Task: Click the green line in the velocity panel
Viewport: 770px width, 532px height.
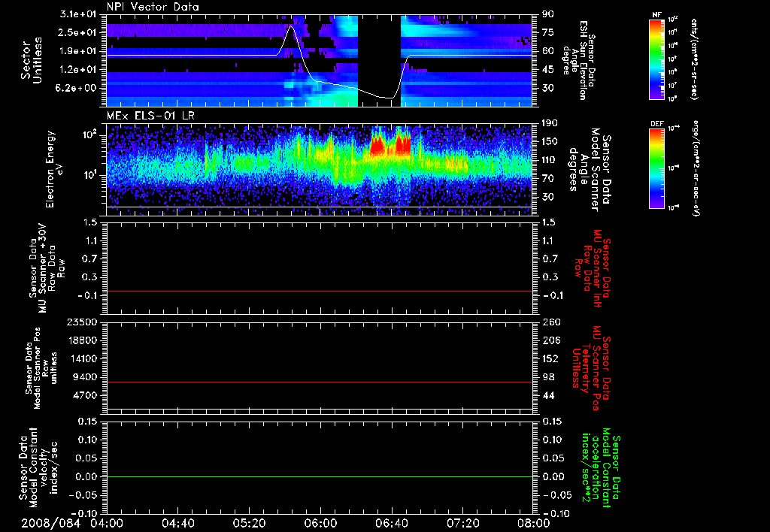Action: (x=320, y=476)
